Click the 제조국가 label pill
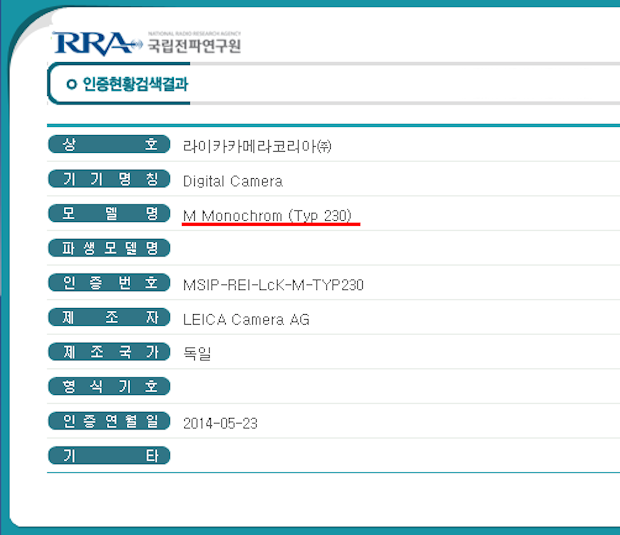The height and width of the screenshot is (535, 620). pyautogui.click(x=109, y=352)
